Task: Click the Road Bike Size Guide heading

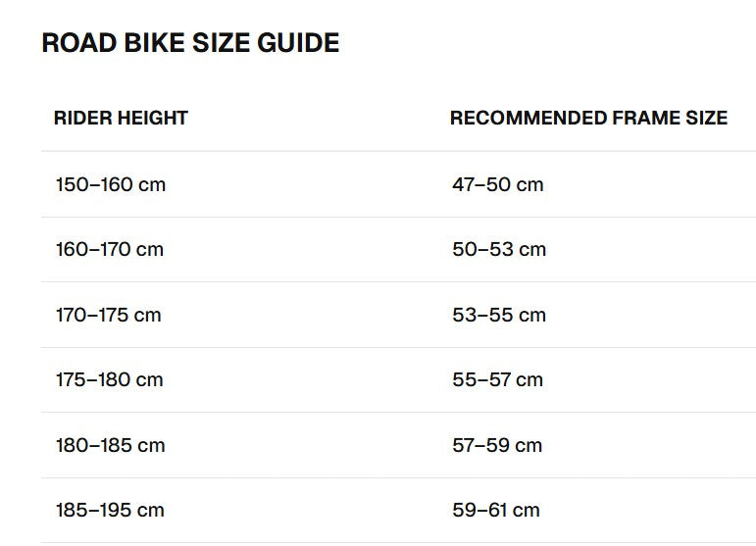Action: pos(190,42)
